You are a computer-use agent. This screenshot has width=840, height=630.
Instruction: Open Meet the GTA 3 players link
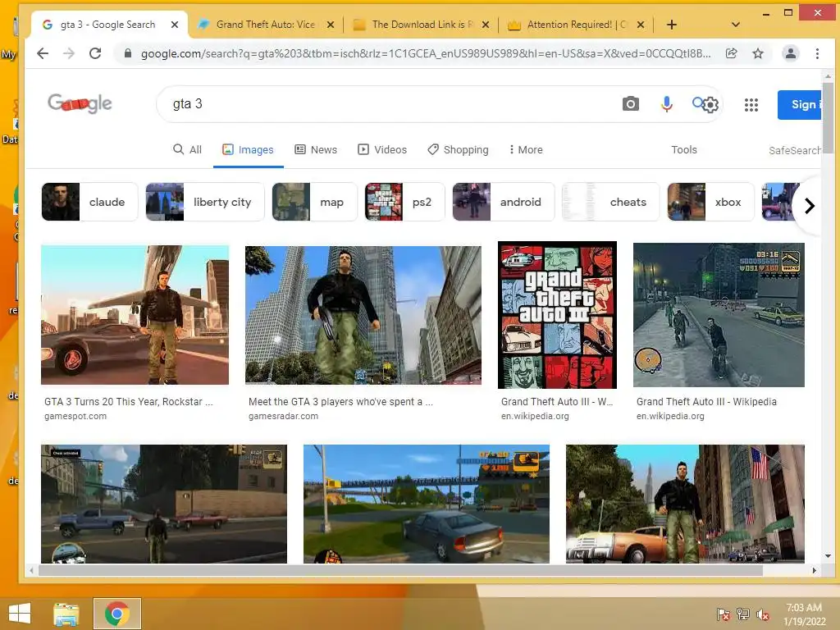coord(340,402)
